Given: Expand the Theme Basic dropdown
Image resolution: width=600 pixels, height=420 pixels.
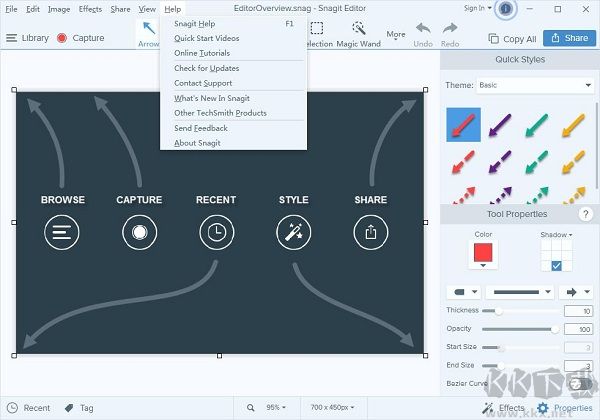Looking at the screenshot, I should [x=535, y=85].
